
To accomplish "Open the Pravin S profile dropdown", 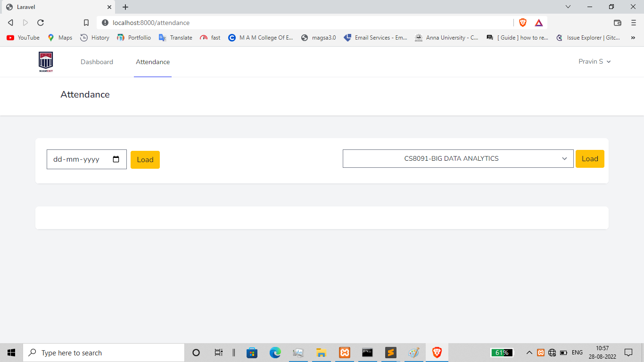I will (x=594, y=61).
